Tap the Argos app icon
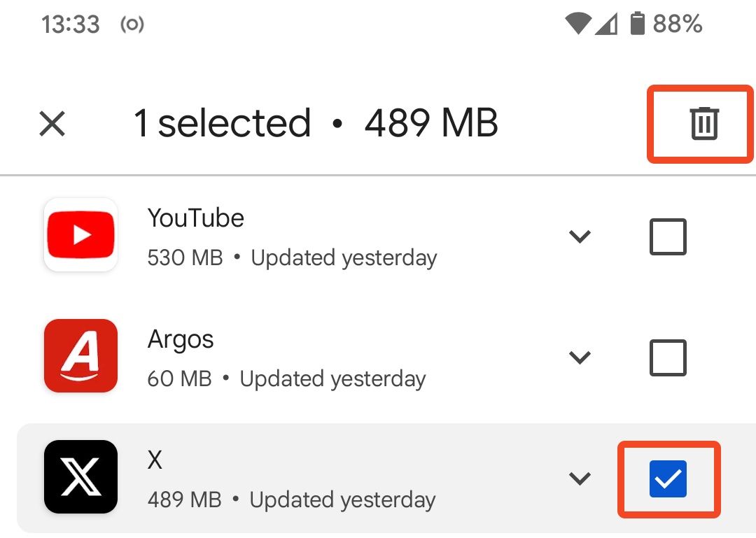This screenshot has width=756, height=538. pos(80,356)
